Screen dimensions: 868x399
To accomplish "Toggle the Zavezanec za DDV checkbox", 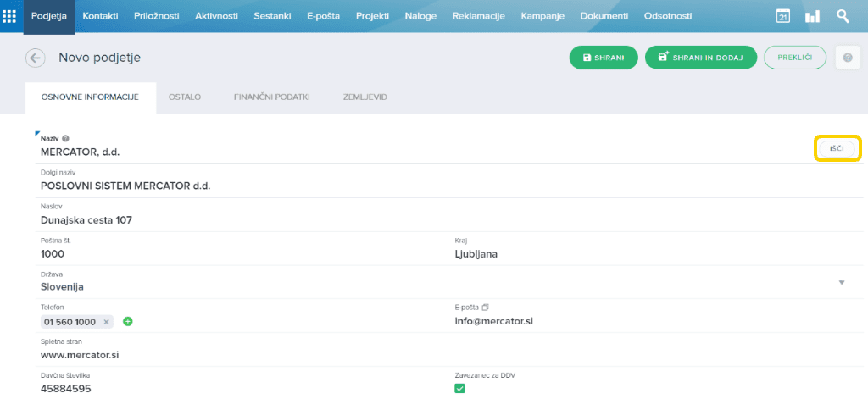I will click(459, 389).
